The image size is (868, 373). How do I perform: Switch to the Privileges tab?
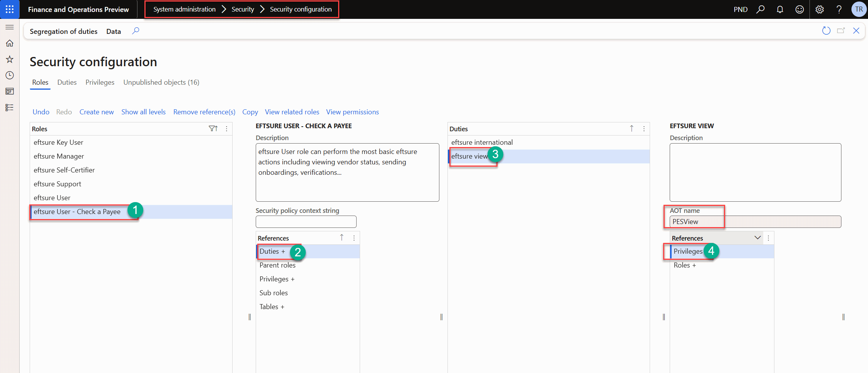[100, 82]
